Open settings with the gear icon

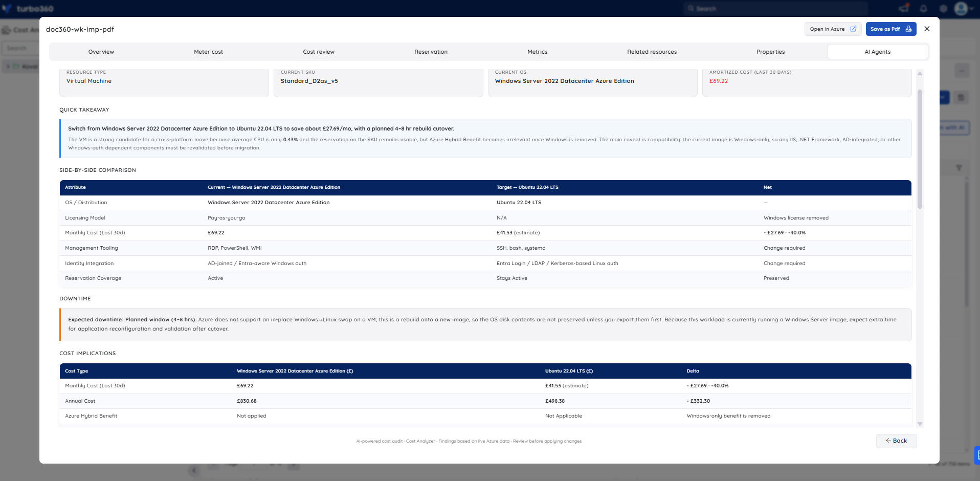click(x=943, y=9)
